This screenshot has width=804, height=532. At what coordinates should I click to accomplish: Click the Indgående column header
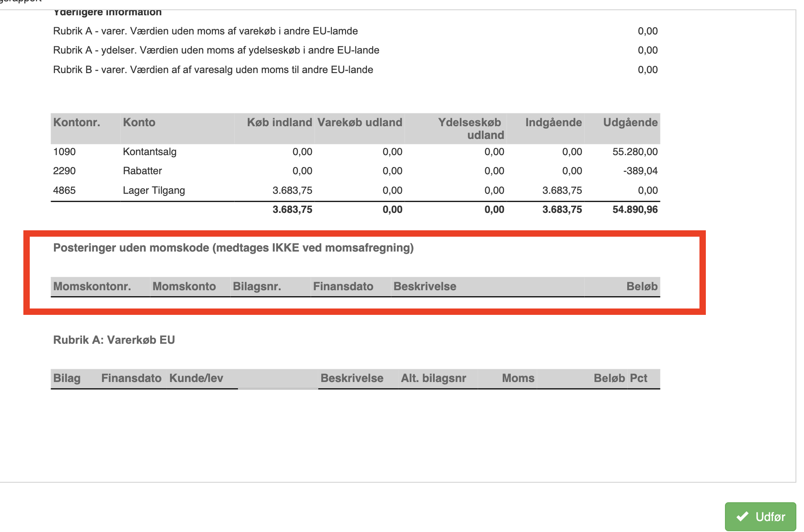point(553,122)
